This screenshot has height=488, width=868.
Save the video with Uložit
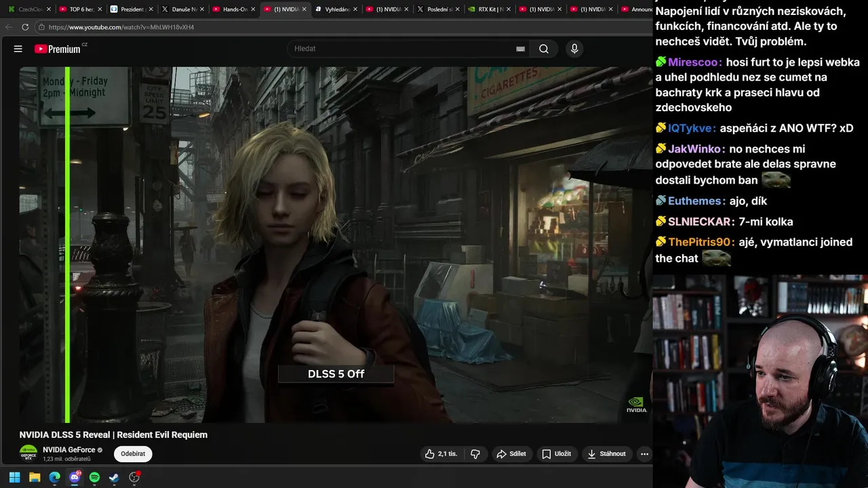pos(556,454)
